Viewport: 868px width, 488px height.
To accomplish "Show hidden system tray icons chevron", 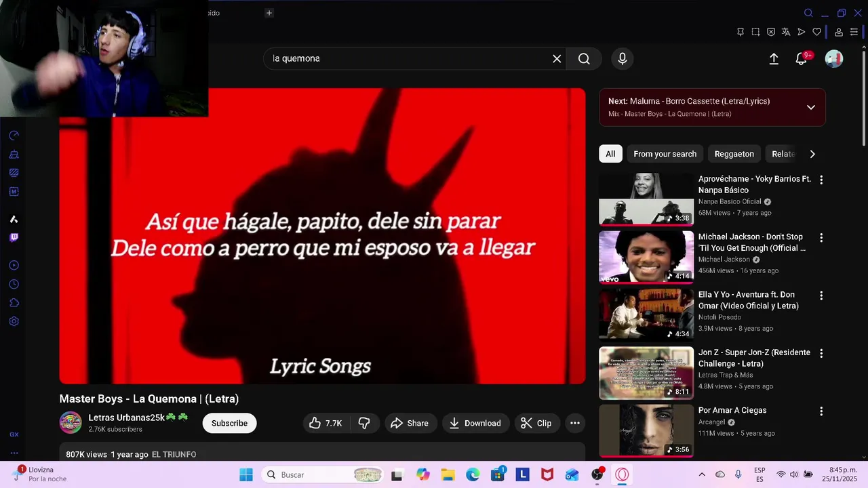I will (x=702, y=474).
